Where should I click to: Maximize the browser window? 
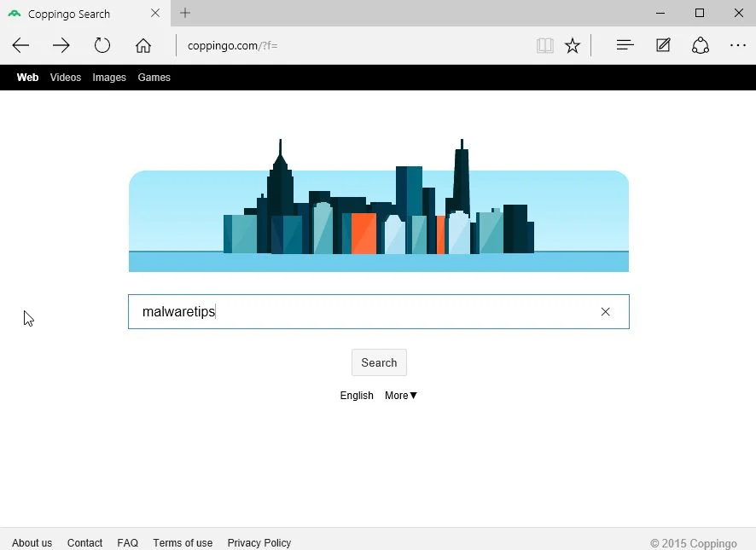tap(700, 13)
